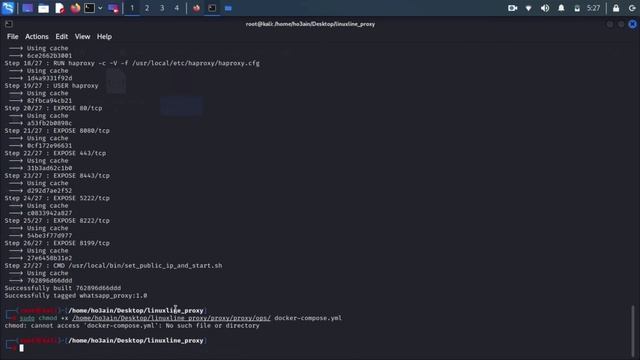This screenshot has height=360, width=640.
Task: Switch to workspace 2
Action: click(147, 8)
